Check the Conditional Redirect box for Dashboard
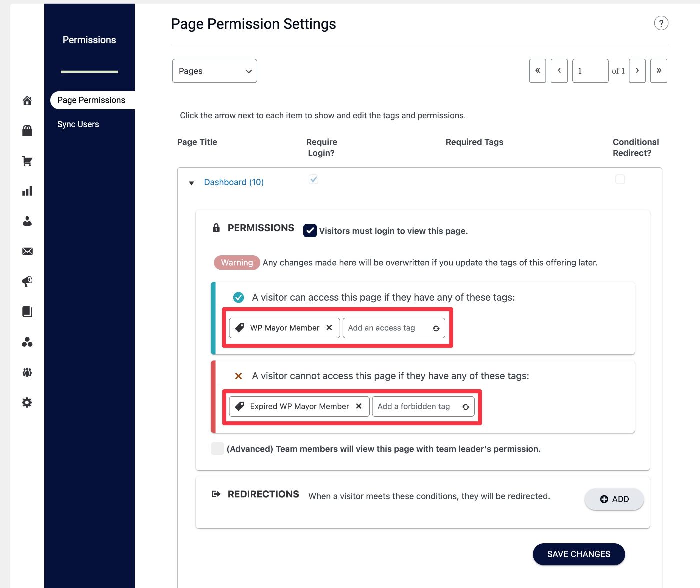 coord(620,179)
